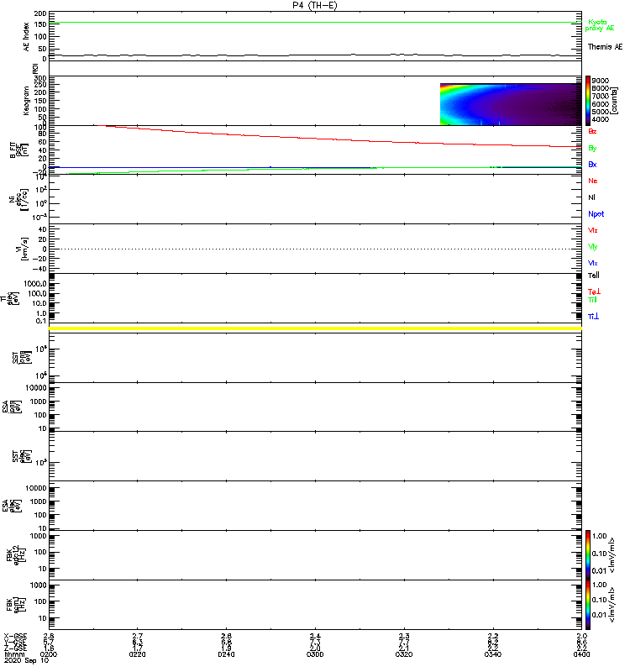Click the green Kyoto AE line

click(315, 23)
